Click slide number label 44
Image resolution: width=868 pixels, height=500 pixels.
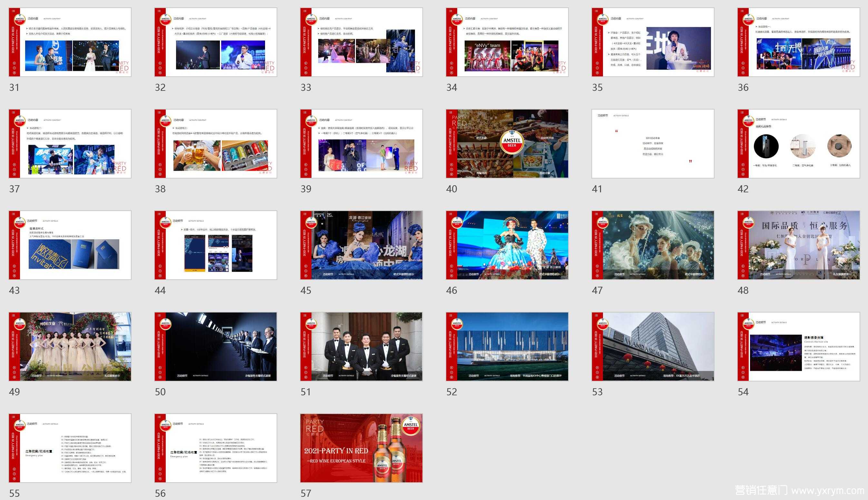[x=160, y=291]
